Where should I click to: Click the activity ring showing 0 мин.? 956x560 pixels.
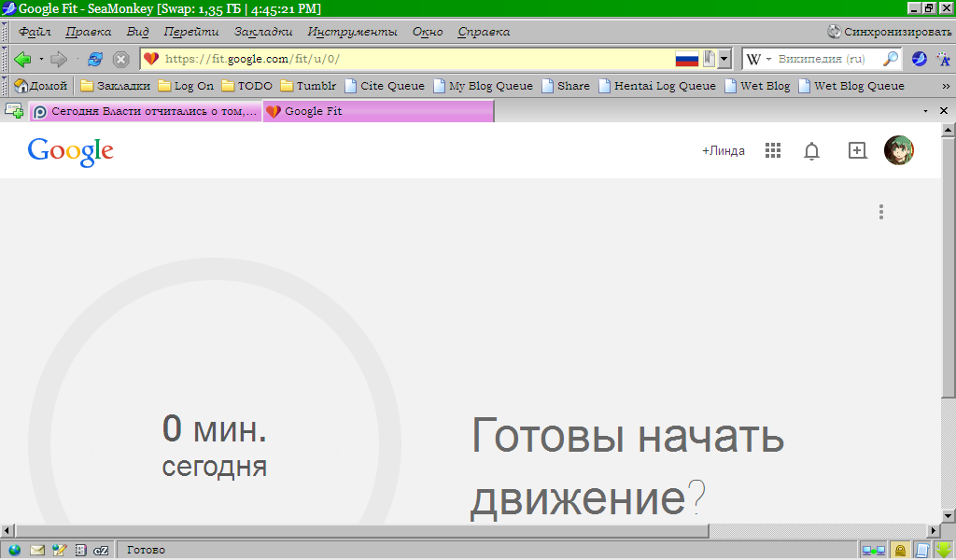pyautogui.click(x=215, y=391)
